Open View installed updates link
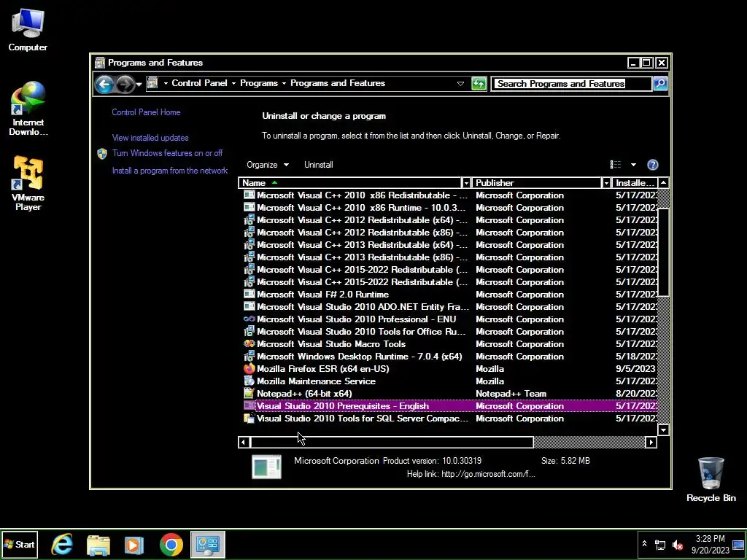Image resolution: width=747 pixels, height=560 pixels. 150,138
